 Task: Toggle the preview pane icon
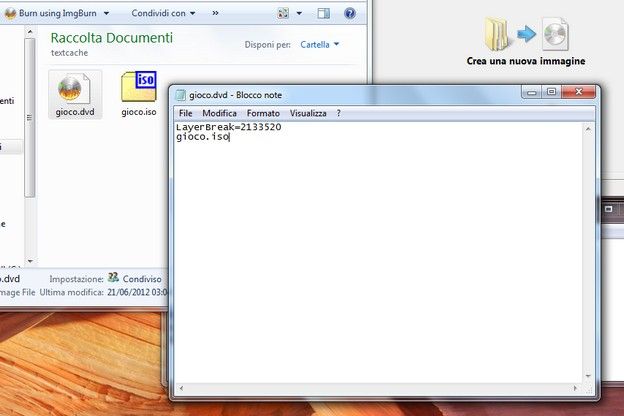pos(324,14)
